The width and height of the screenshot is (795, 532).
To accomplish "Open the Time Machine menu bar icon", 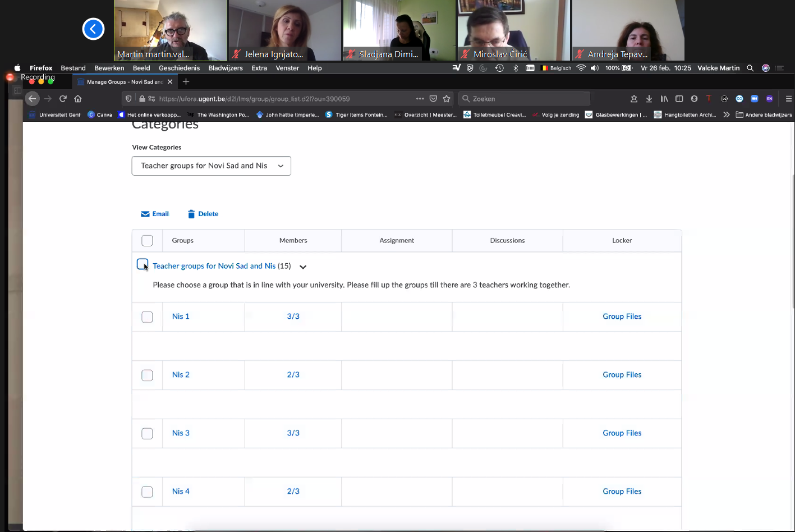I will (499, 68).
